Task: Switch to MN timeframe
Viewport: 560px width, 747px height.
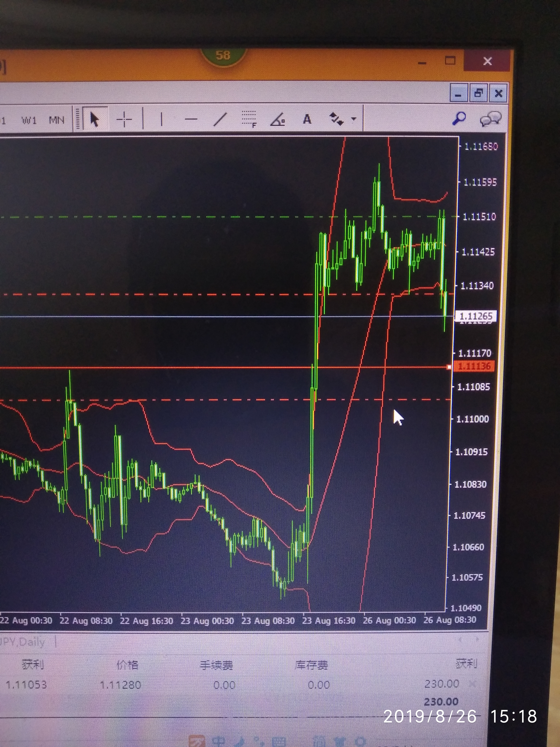Action: coord(56,120)
